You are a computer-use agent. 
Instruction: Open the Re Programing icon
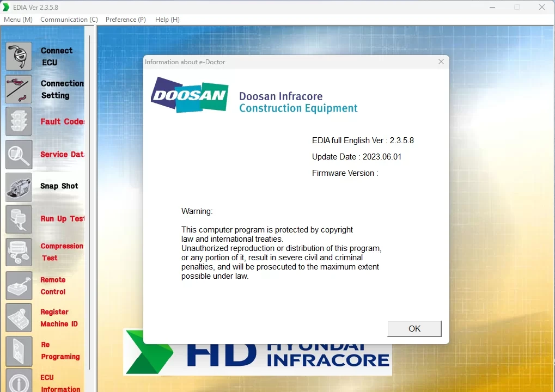click(19, 351)
